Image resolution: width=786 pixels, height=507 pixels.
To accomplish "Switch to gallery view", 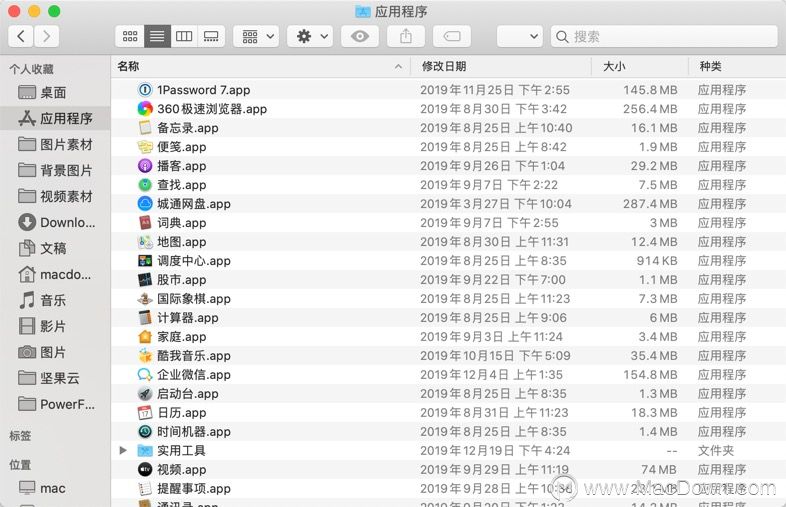I will (211, 36).
